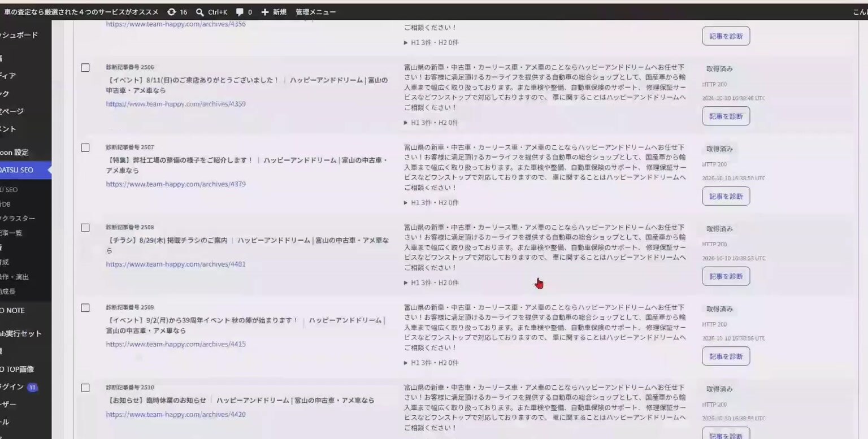Tick checkbox for article 2509
The image size is (868, 439).
pyautogui.click(x=85, y=308)
